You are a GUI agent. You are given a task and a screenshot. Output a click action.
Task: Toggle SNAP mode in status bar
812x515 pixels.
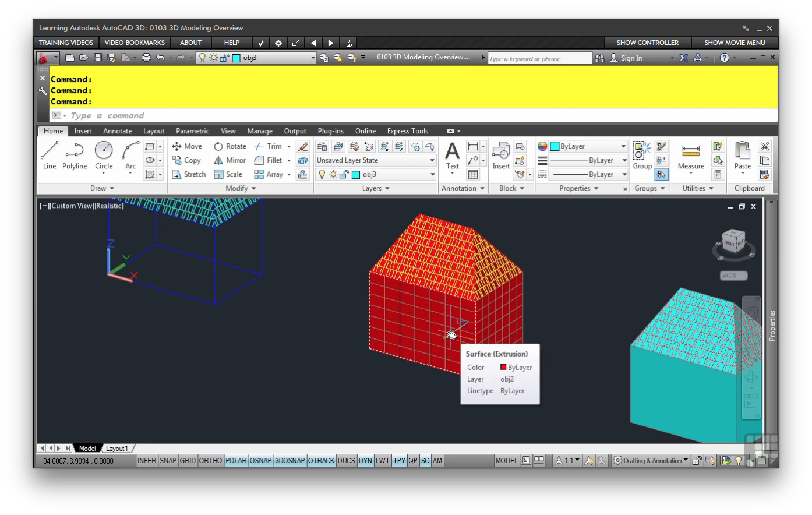click(168, 460)
